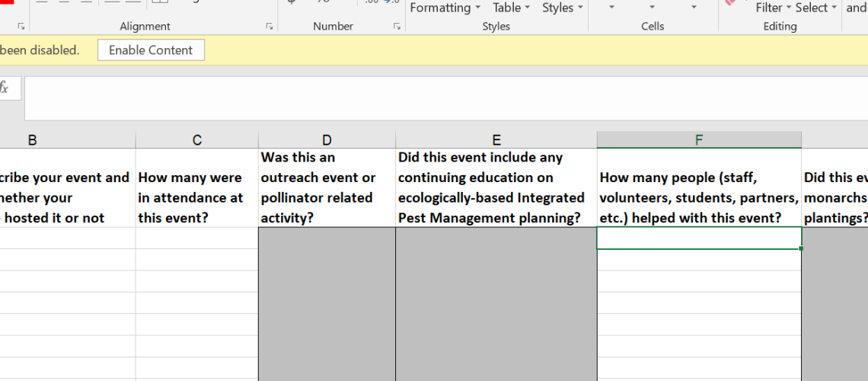Select column F header
The height and width of the screenshot is (381, 868).
[699, 140]
